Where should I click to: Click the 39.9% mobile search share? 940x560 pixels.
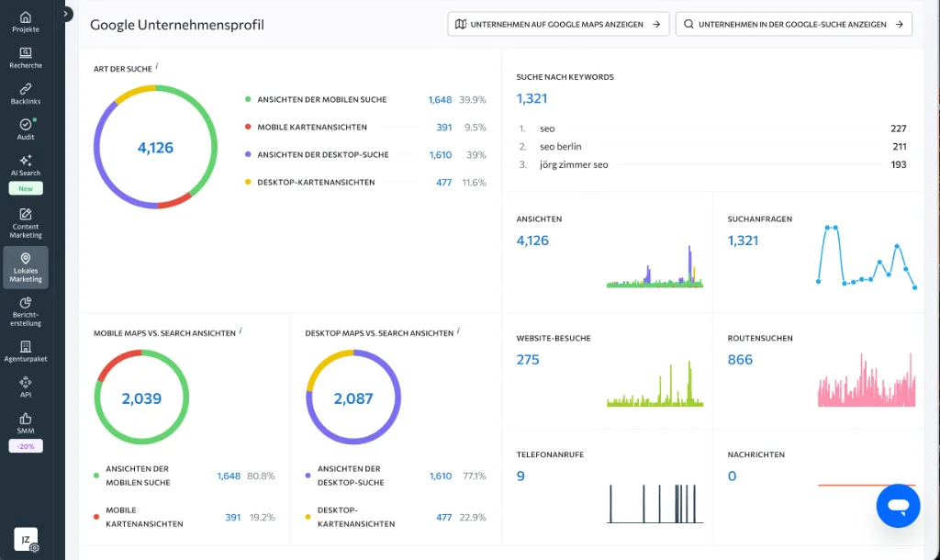[473, 99]
